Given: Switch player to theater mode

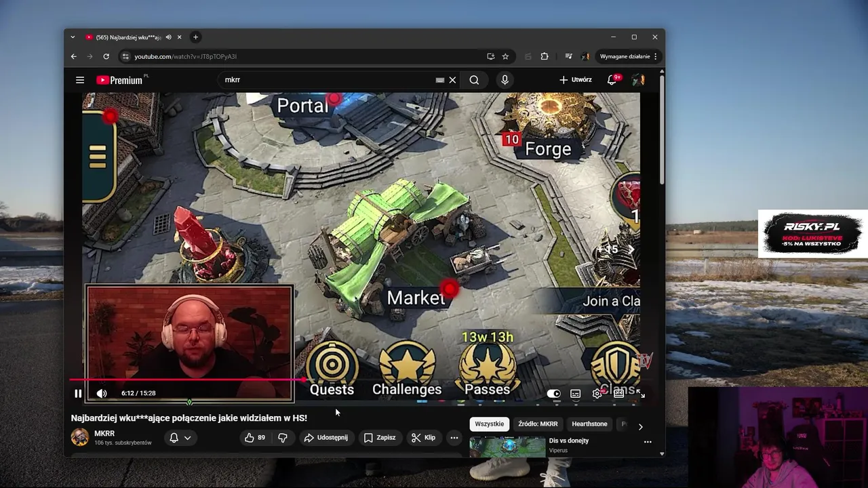Looking at the screenshot, I should coord(618,393).
